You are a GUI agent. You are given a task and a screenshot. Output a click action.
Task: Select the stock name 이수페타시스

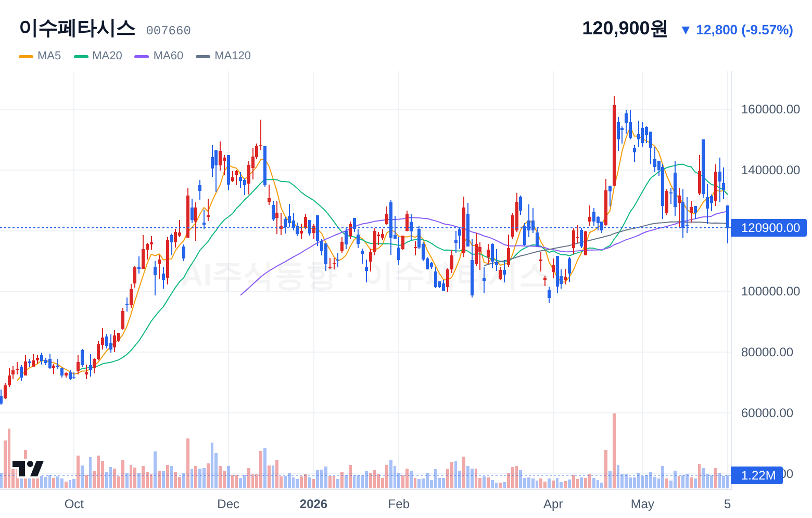[78, 28]
